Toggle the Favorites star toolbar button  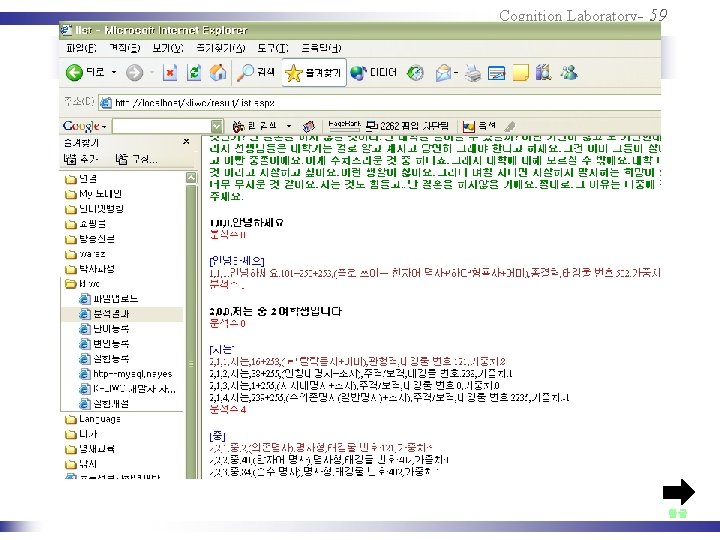click(x=314, y=73)
